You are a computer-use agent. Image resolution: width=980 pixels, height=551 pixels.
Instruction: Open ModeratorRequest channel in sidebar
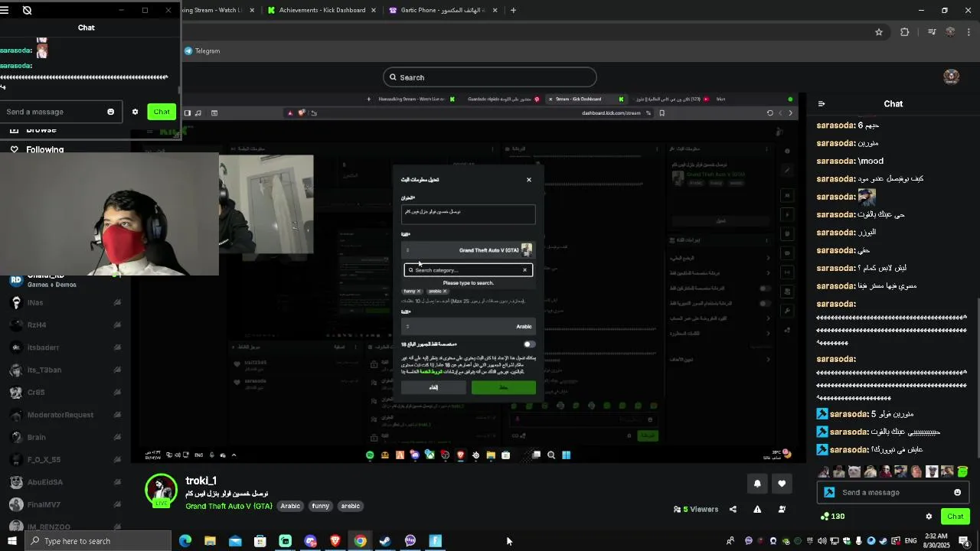65,415
